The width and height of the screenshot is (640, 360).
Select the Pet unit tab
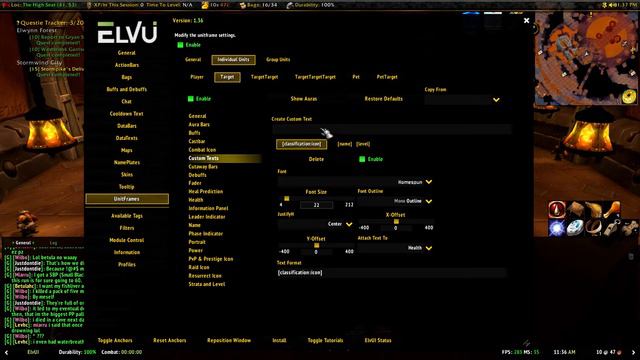pyautogui.click(x=356, y=77)
